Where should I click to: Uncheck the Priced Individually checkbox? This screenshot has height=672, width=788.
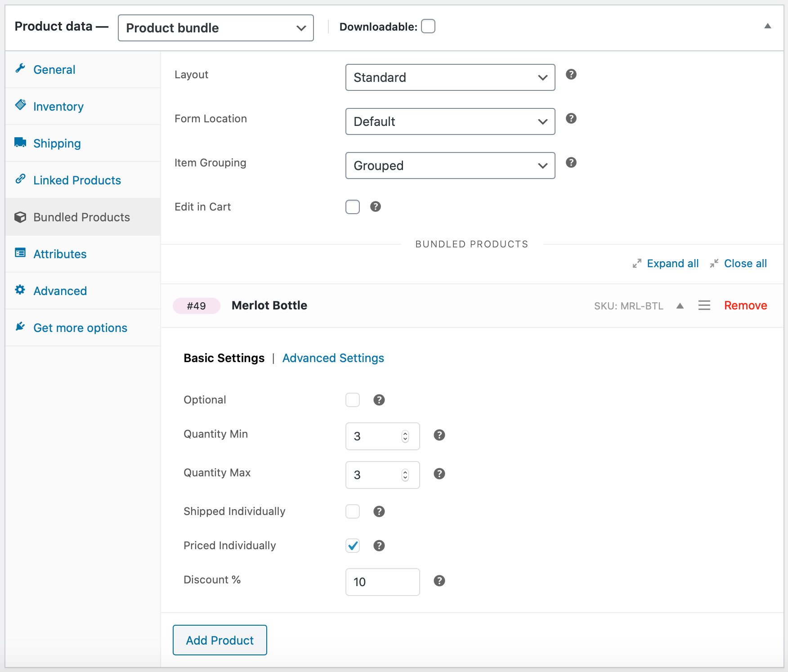(x=353, y=546)
